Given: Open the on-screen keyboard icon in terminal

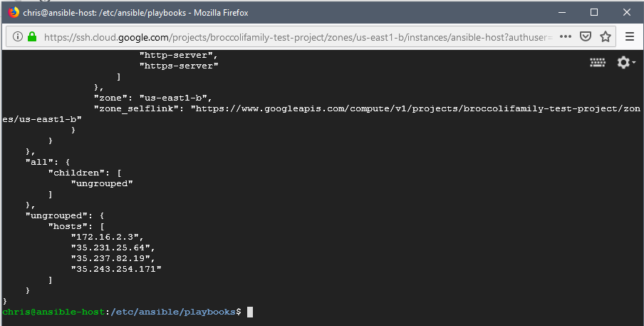Looking at the screenshot, I should (x=598, y=63).
